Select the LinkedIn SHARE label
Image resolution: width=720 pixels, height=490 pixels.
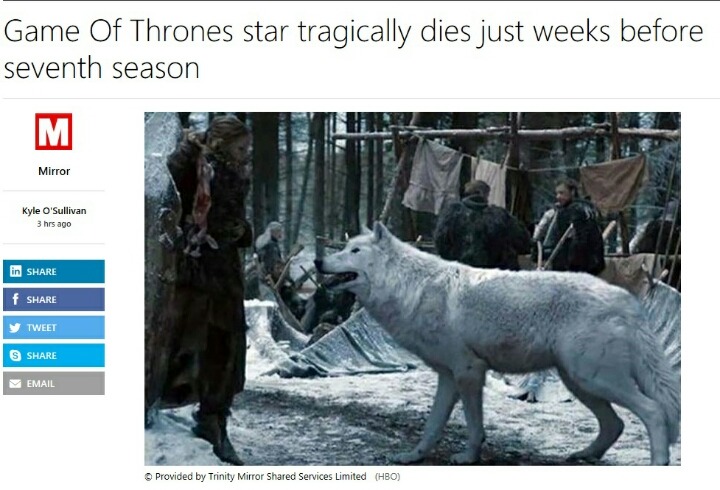coord(41,272)
